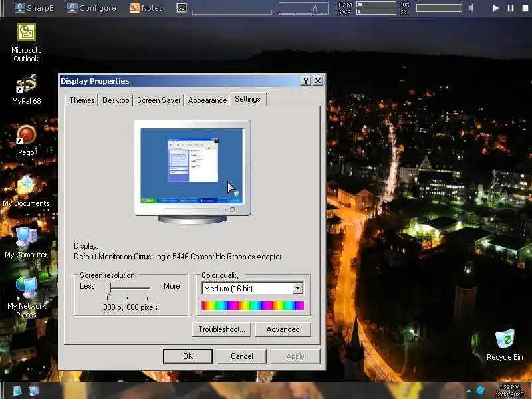Click the Troubleshoot... button
The height and width of the screenshot is (399, 532).
221,329
